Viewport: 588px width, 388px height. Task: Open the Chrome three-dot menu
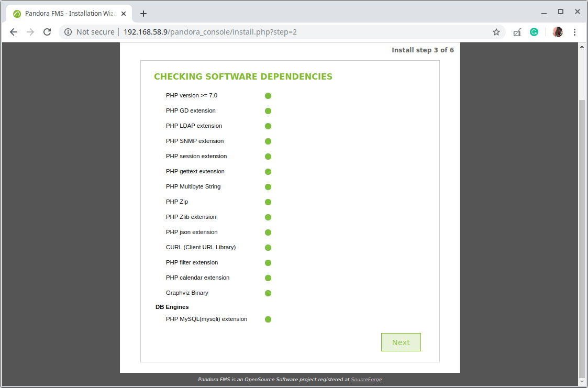tap(574, 32)
